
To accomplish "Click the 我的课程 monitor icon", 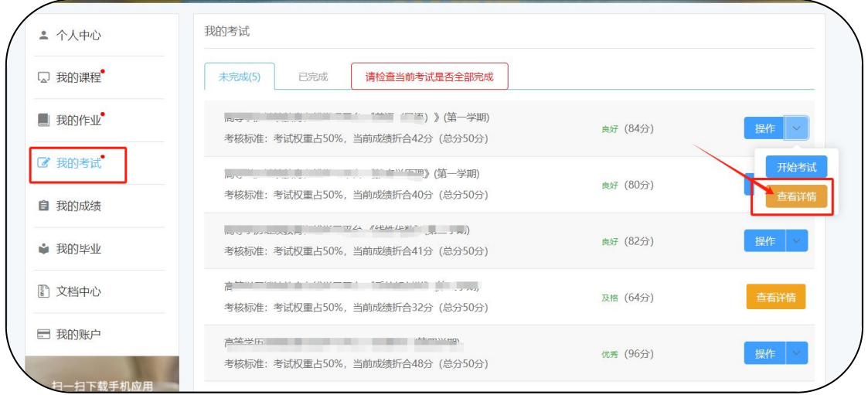I will pyautogui.click(x=43, y=78).
